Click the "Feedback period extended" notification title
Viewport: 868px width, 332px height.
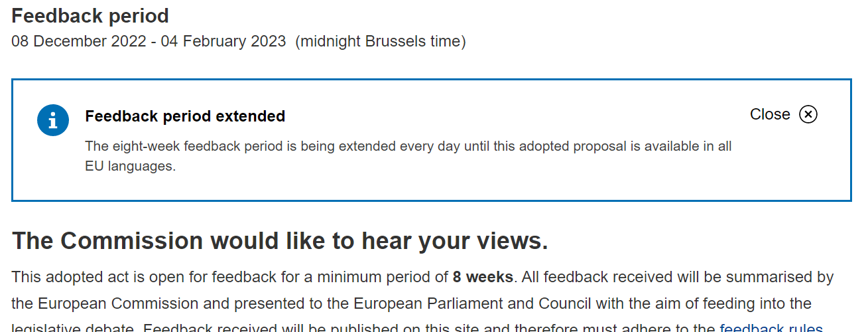pyautogui.click(x=185, y=116)
